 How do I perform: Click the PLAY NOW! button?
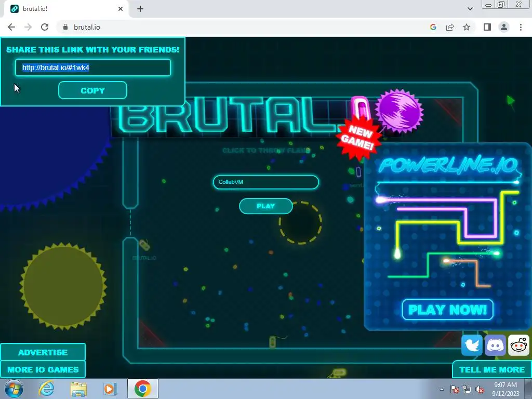pos(447,310)
